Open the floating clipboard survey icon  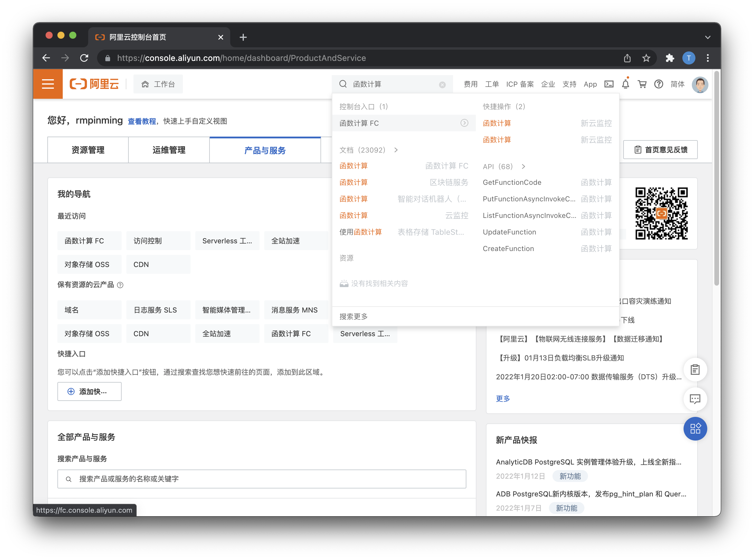click(695, 370)
